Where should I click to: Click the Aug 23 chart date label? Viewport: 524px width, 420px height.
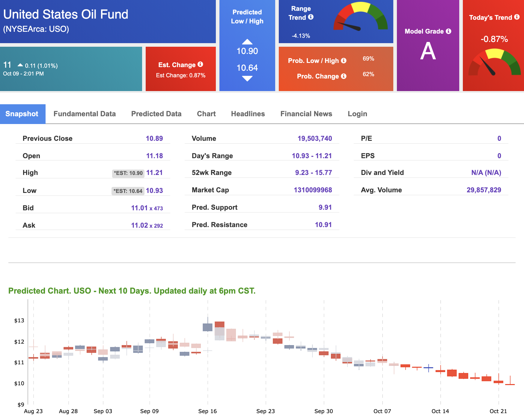point(33,411)
